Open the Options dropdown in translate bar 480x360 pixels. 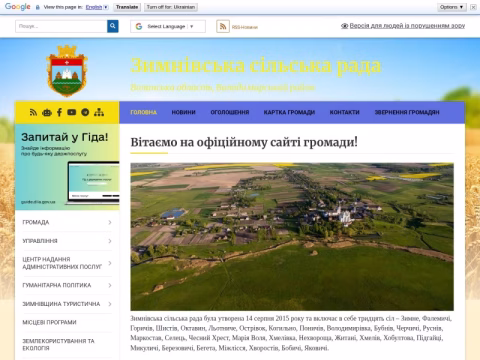tap(452, 7)
